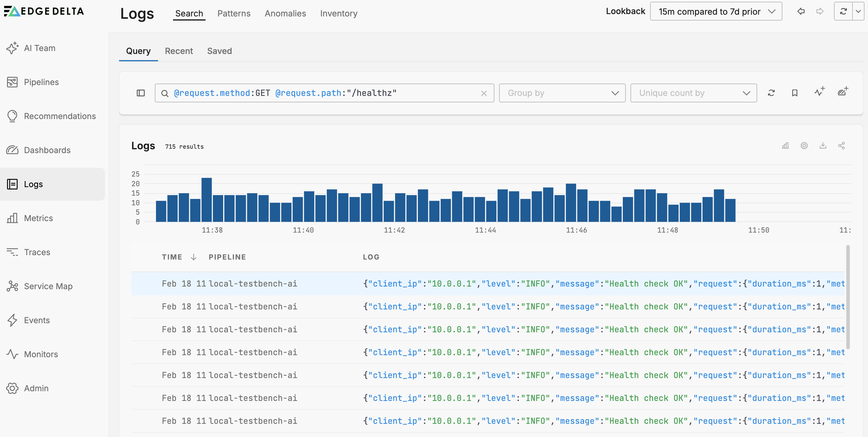
Task: Go to Pipelines in the sidebar
Action: point(41,82)
